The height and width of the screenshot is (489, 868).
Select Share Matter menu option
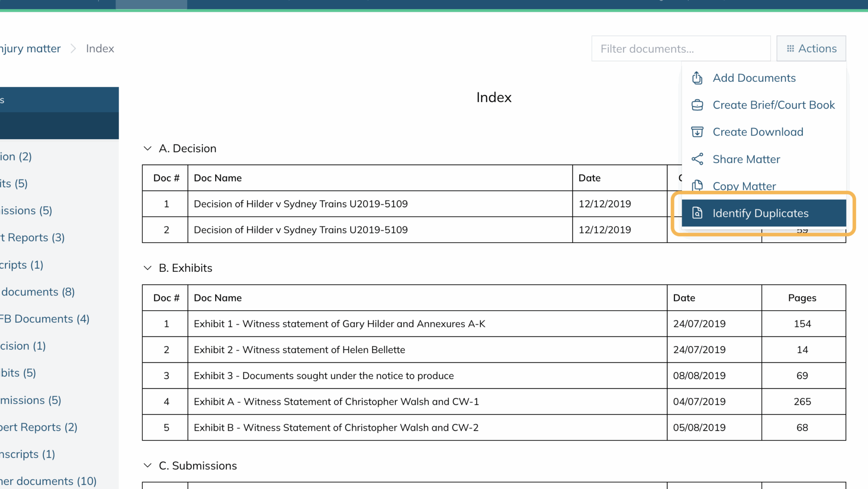(746, 159)
